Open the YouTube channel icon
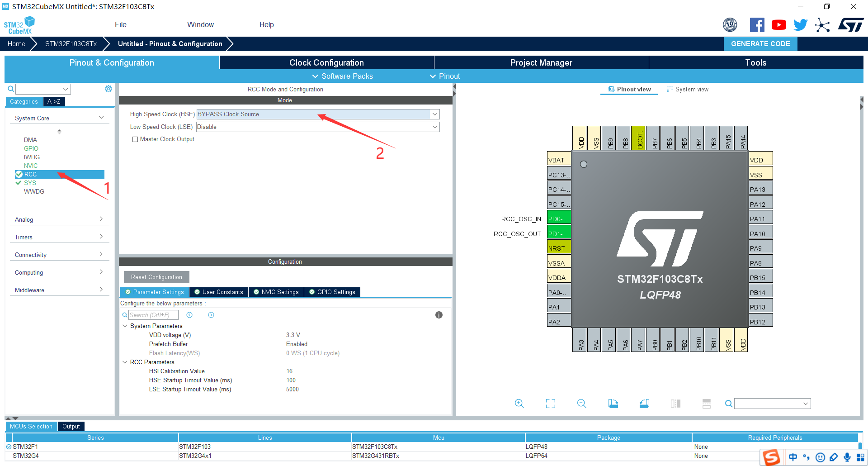 point(778,25)
